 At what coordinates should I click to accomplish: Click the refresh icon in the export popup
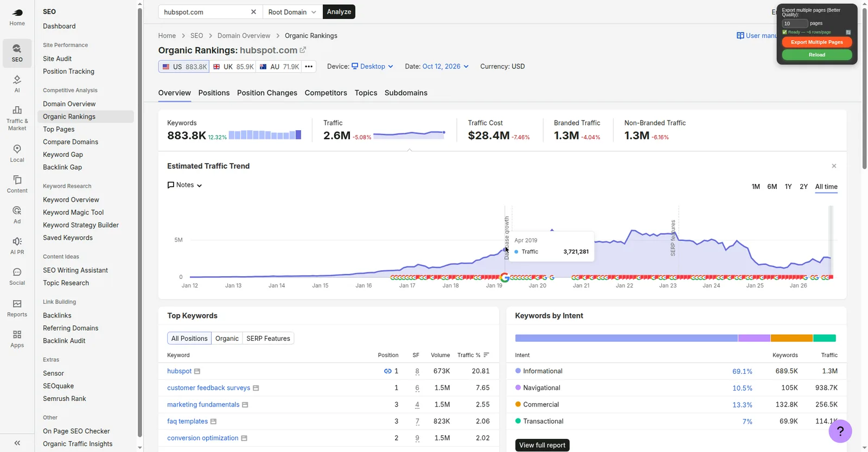848,32
